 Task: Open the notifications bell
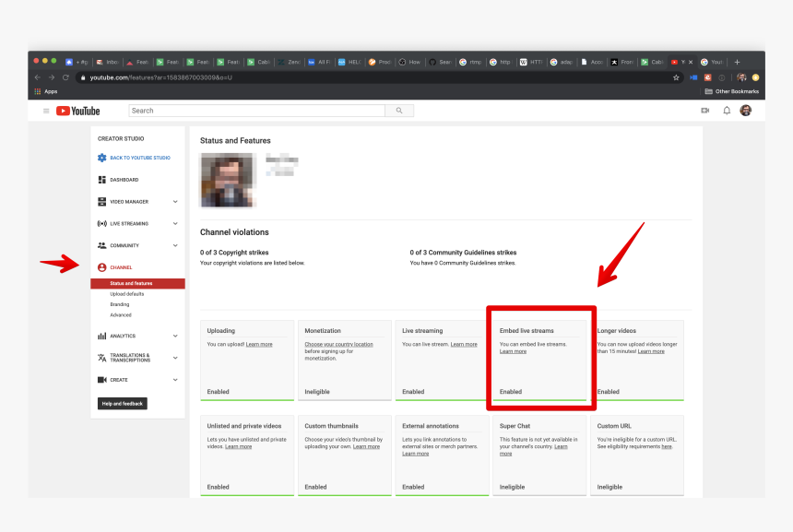(727, 111)
